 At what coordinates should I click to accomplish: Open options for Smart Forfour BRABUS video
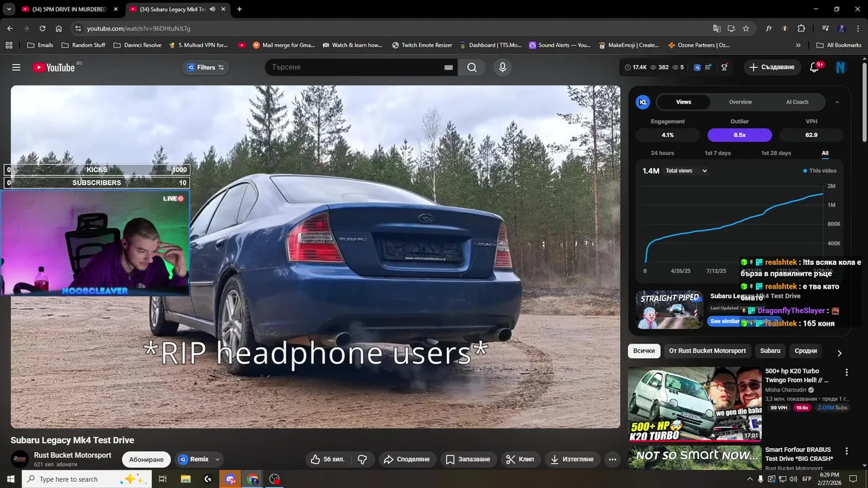(846, 451)
